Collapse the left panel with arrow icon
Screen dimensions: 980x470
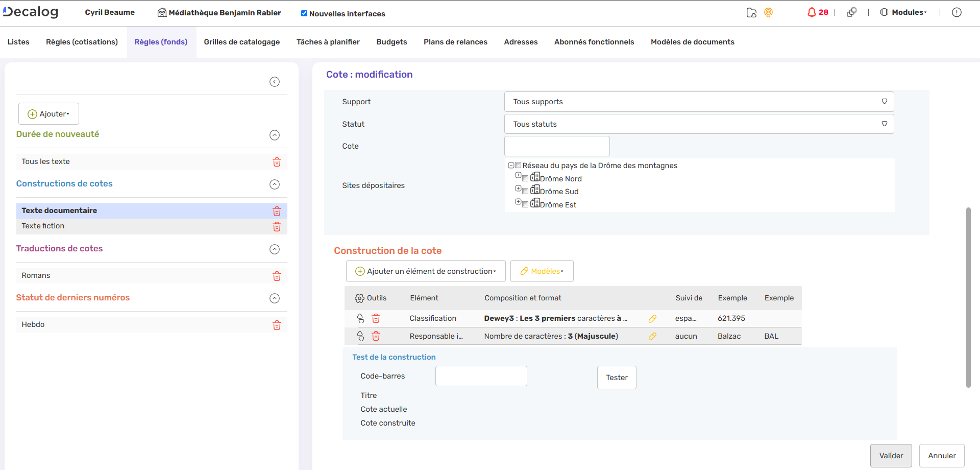[x=275, y=82]
